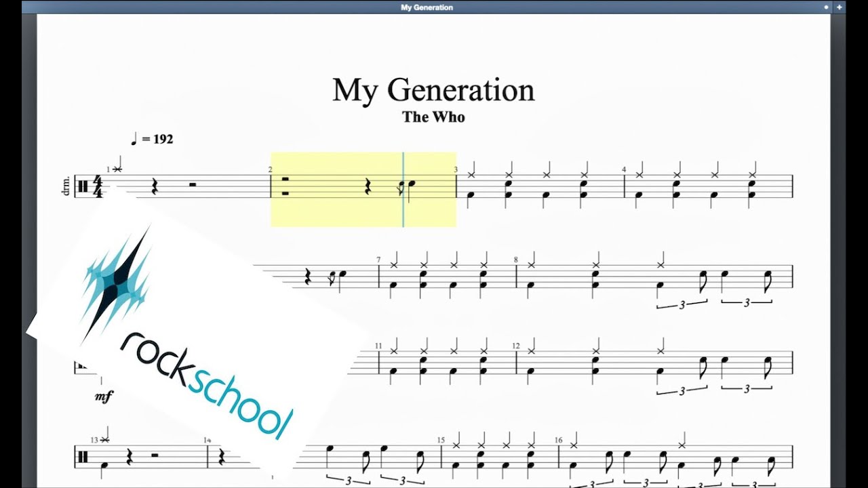The image size is (868, 488).
Task: Click measure number 16
Action: (559, 440)
